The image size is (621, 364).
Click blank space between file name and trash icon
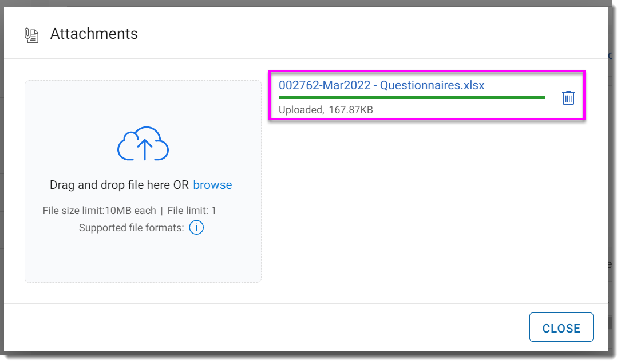521,85
